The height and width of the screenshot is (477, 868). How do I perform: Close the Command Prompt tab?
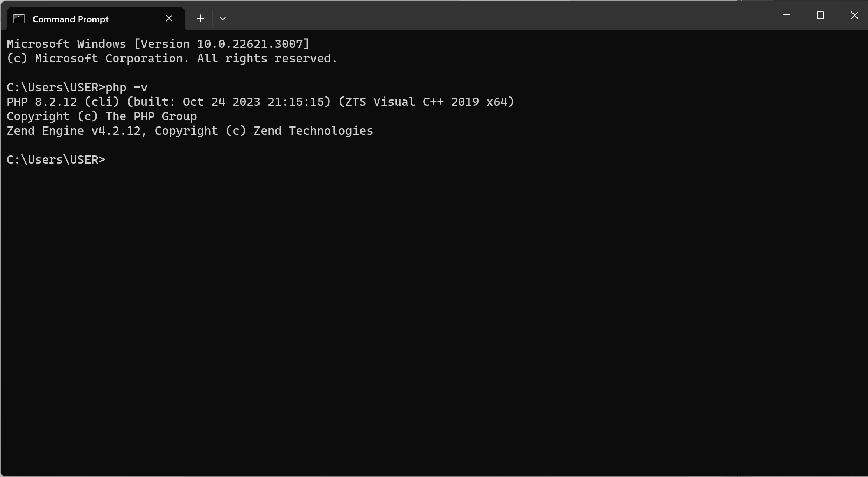169,19
